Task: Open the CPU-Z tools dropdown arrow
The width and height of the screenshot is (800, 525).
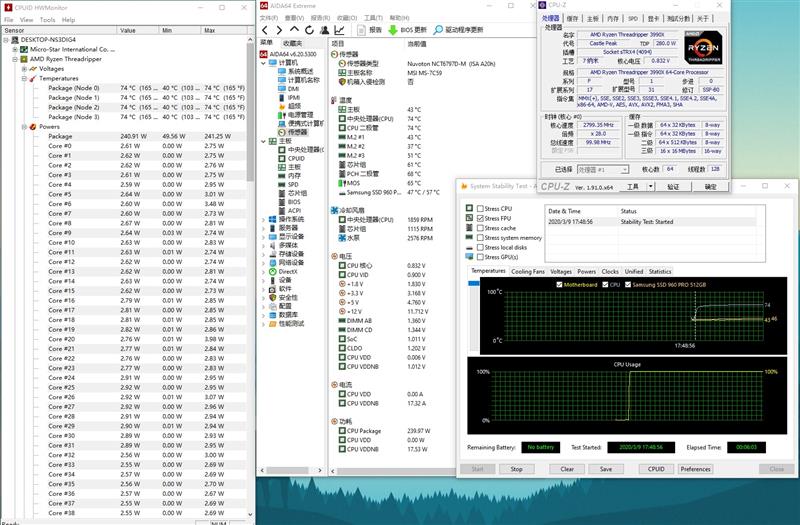Action: (x=649, y=186)
